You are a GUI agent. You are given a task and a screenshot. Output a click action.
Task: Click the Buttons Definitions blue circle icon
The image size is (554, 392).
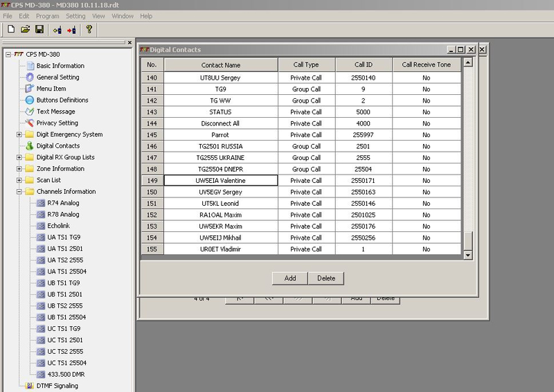click(x=30, y=100)
